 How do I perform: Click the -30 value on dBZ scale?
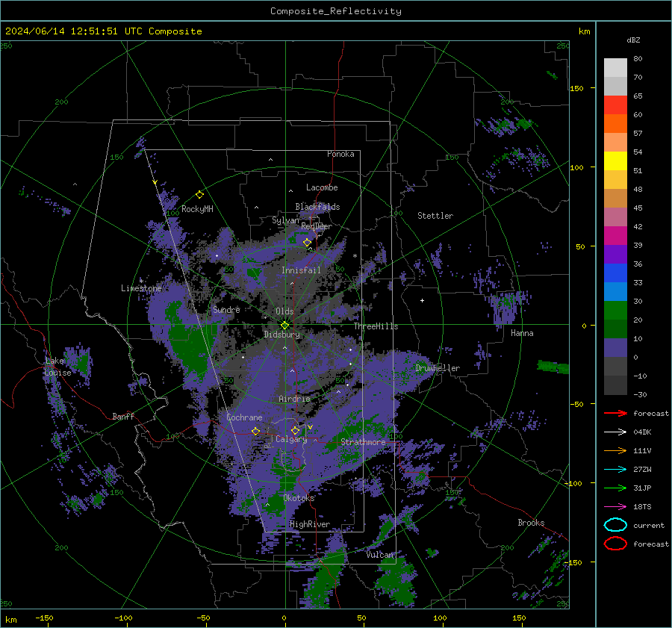640,394
